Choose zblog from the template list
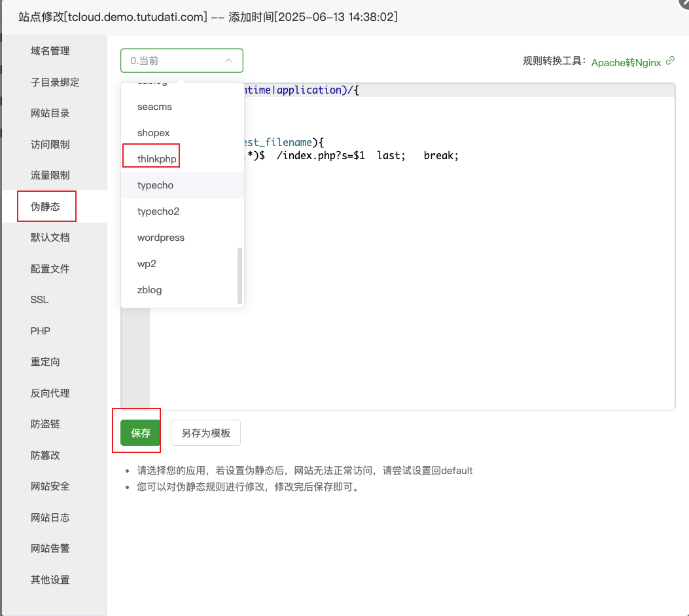The image size is (689, 616). (149, 289)
